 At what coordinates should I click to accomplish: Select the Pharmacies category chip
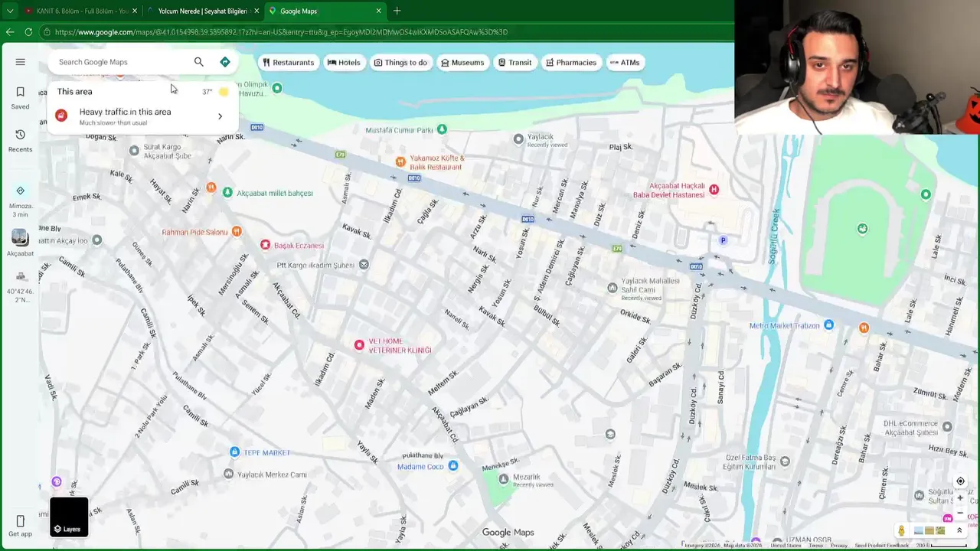coord(571,63)
